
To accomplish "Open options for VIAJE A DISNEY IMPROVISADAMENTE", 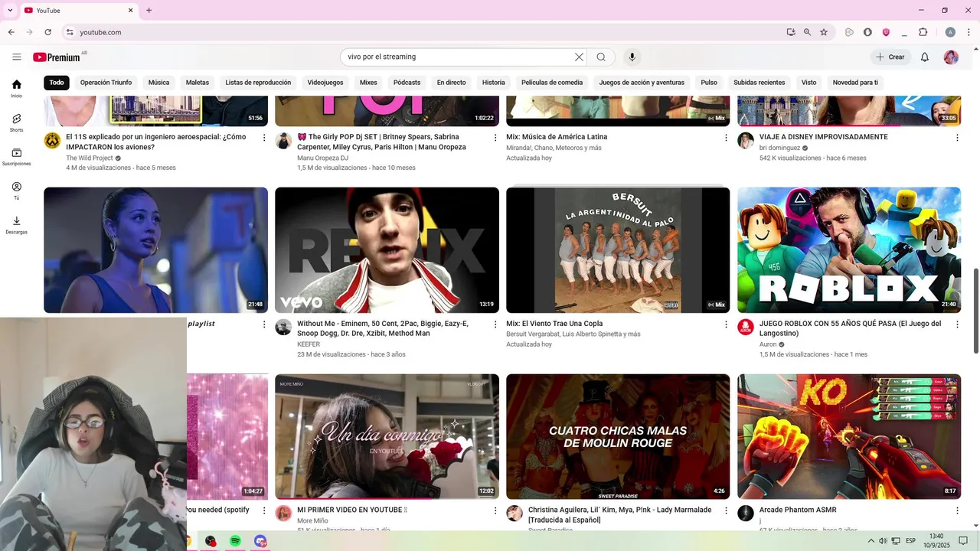I will pos(957,138).
